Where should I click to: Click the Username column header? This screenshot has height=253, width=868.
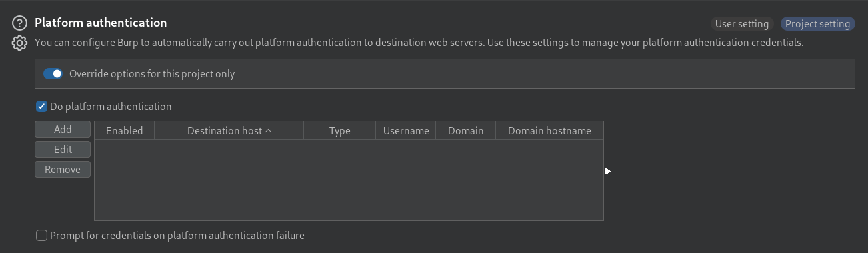tap(406, 131)
